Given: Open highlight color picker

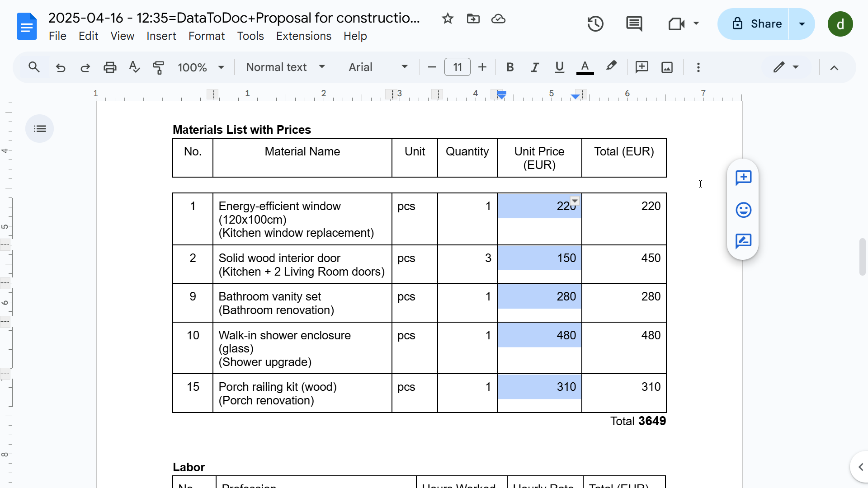Looking at the screenshot, I should [611, 66].
